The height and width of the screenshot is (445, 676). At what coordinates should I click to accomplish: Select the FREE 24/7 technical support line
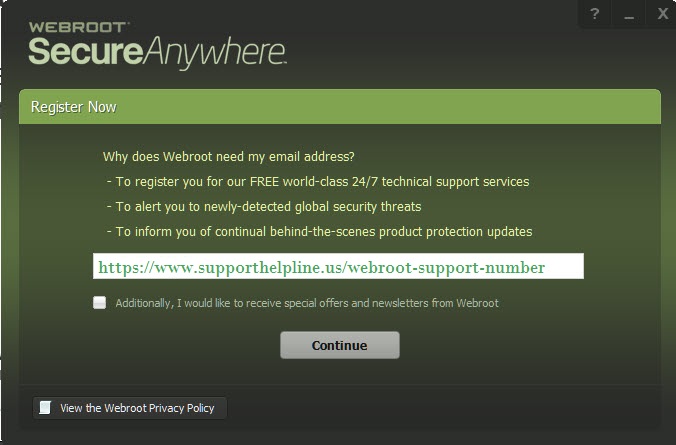pyautogui.click(x=318, y=182)
